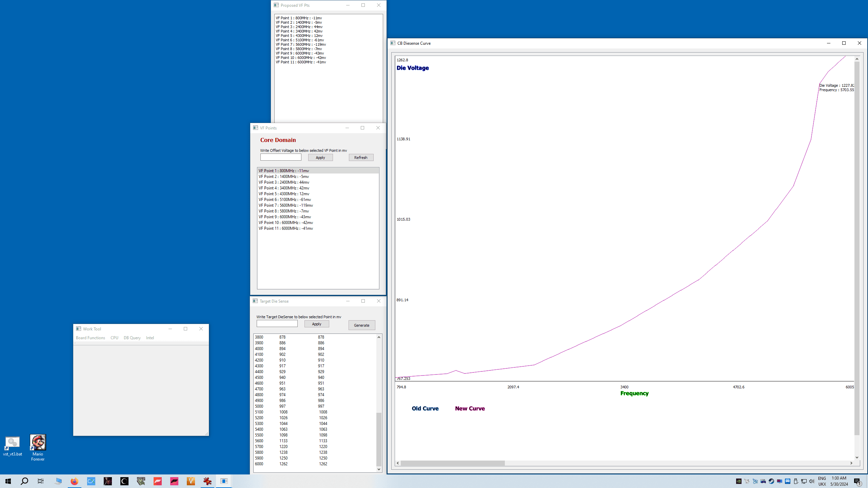Click the curve window vertical scrollbar down arrow
Screen dimensions: 868x488
pyautogui.click(x=857, y=457)
